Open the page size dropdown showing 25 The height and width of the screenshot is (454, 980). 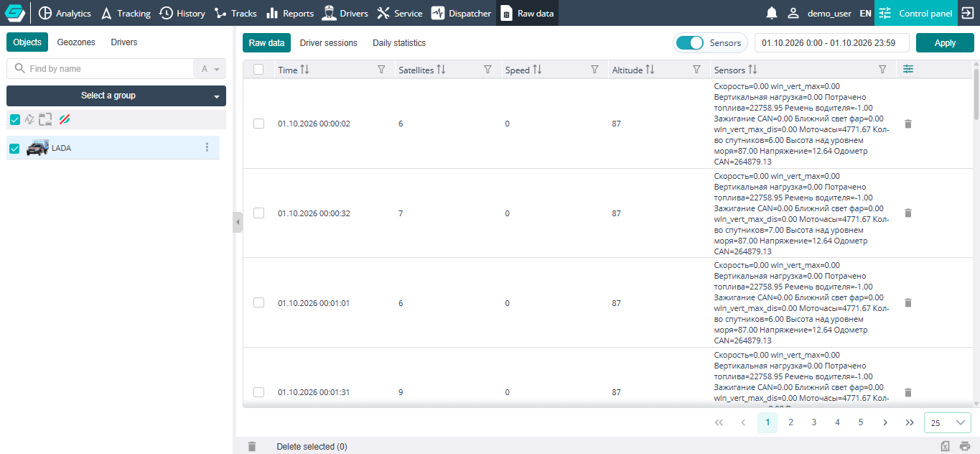[948, 422]
